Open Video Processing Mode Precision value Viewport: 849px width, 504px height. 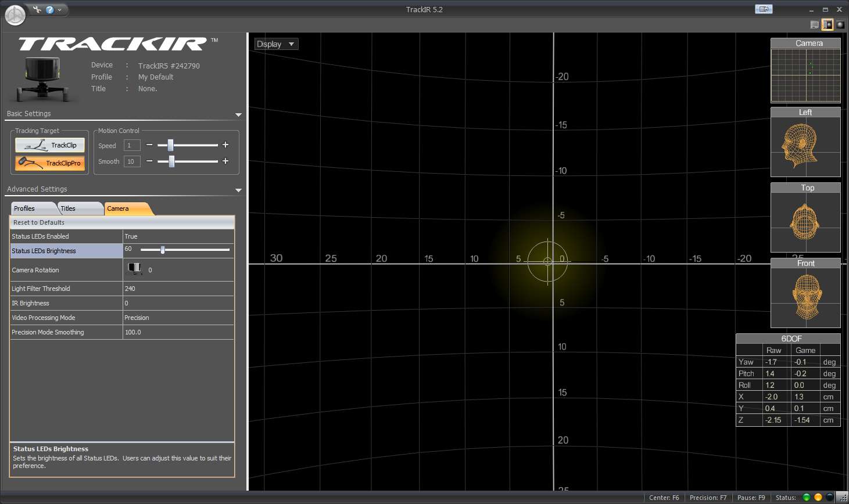[178, 318]
